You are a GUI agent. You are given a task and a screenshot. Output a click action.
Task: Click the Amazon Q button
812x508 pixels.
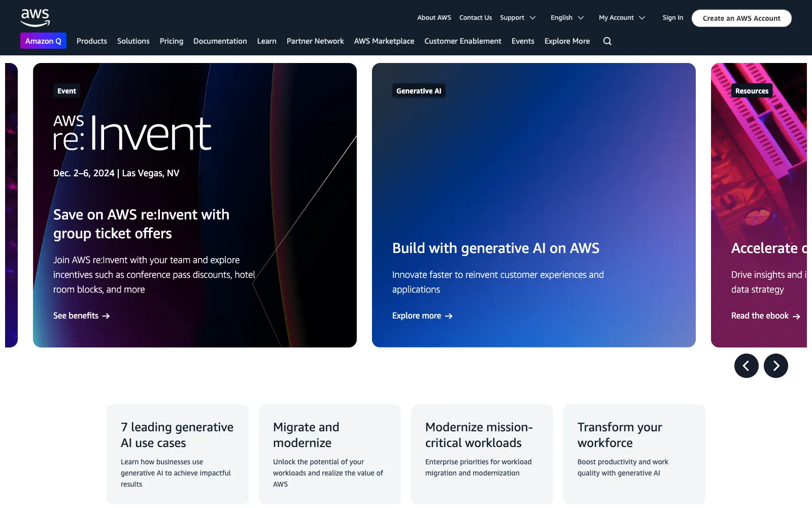(x=43, y=41)
